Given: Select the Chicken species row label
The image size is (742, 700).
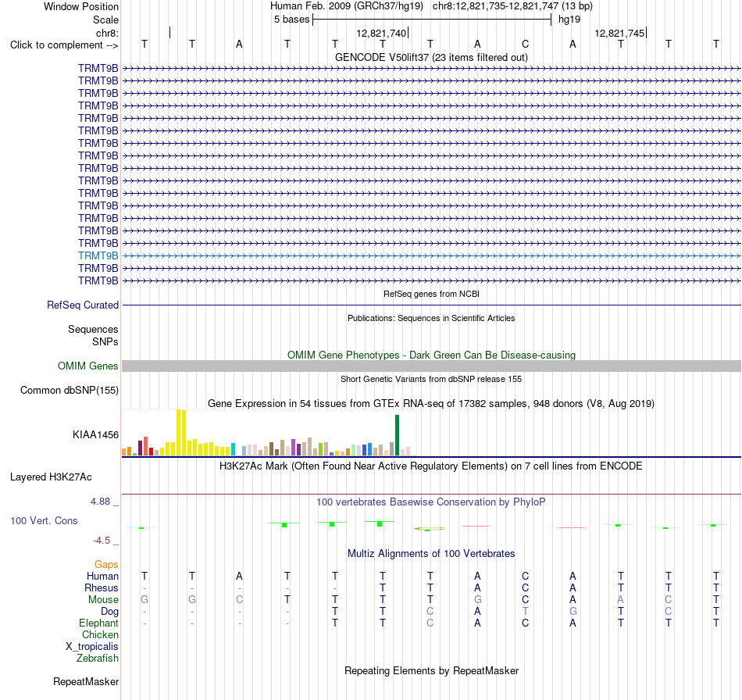Looking at the screenshot, I should click(x=100, y=634).
